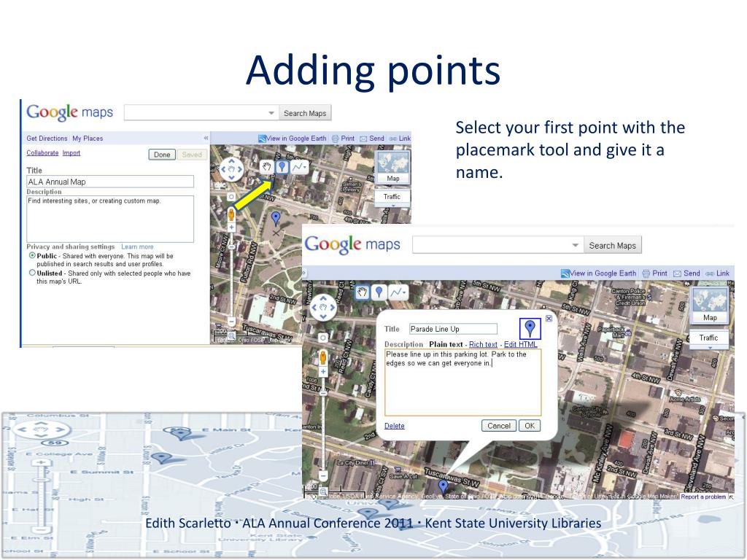Click OK in the placemark dialog
Viewport: 747px width, 560px height.
coord(530,426)
